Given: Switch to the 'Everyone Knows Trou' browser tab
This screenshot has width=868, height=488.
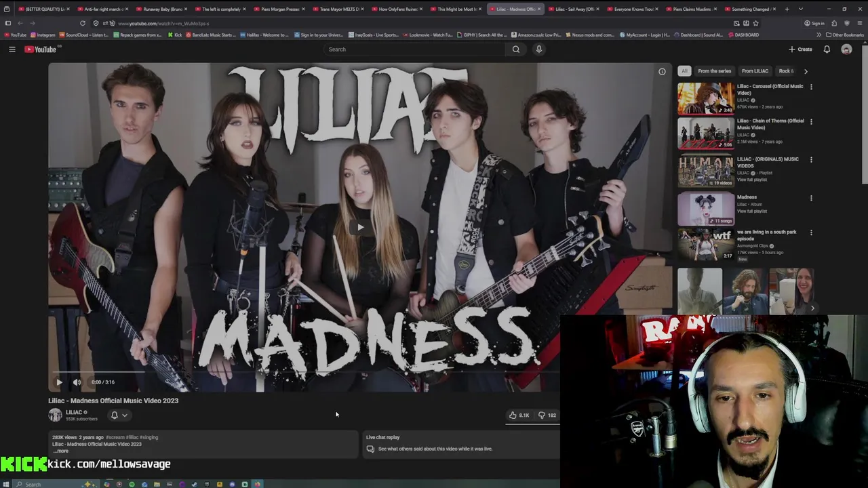Looking at the screenshot, I should (x=634, y=9).
